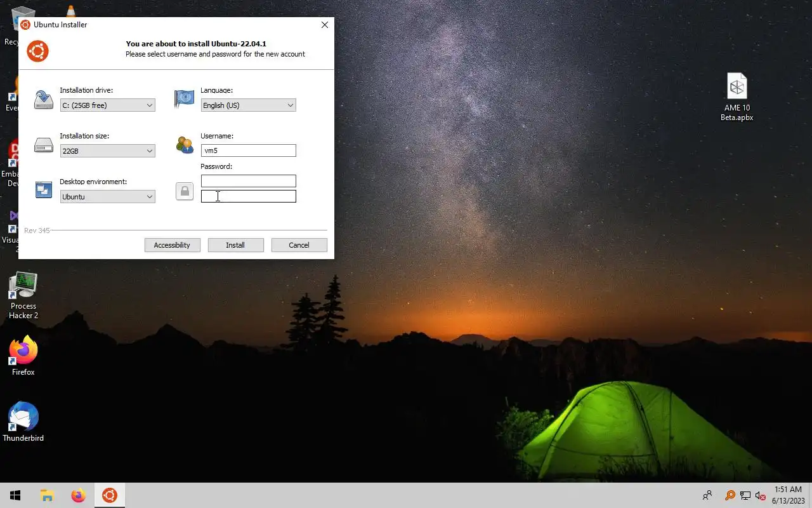Screen dimensions: 812x508
Task: Click the Install button
Action: 235,245
